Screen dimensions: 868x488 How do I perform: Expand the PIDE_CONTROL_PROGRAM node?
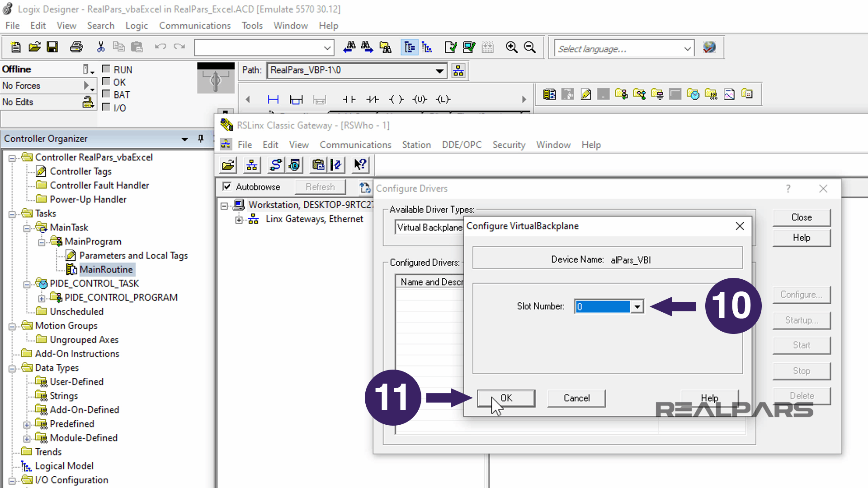coord(42,299)
